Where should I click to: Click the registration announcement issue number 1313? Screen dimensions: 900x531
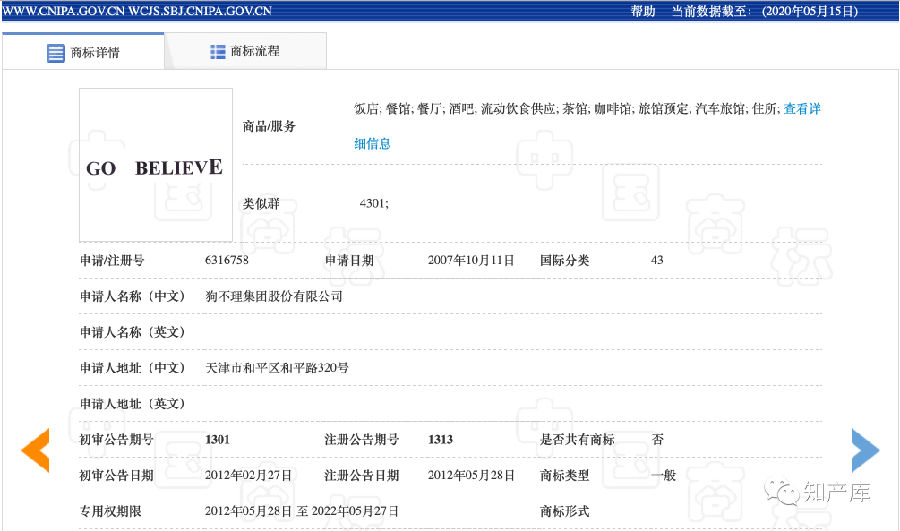(440, 440)
